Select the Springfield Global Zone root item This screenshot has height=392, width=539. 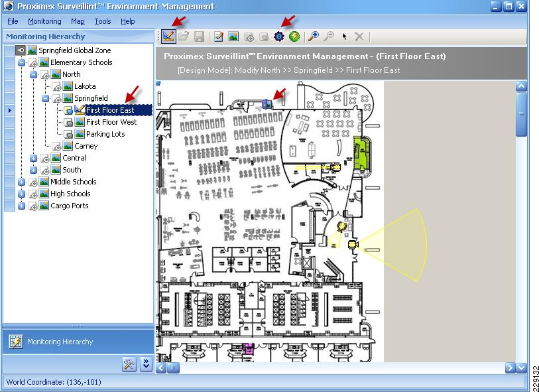tap(75, 50)
